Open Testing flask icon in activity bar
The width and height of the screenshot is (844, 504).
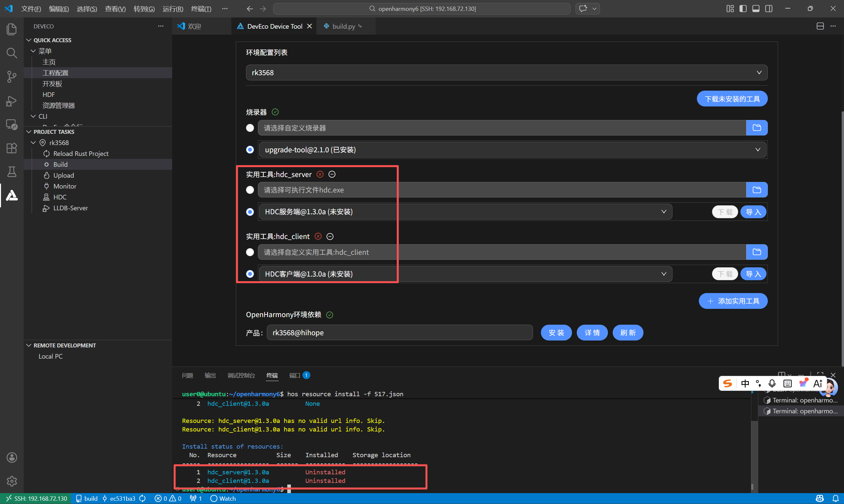point(12,171)
